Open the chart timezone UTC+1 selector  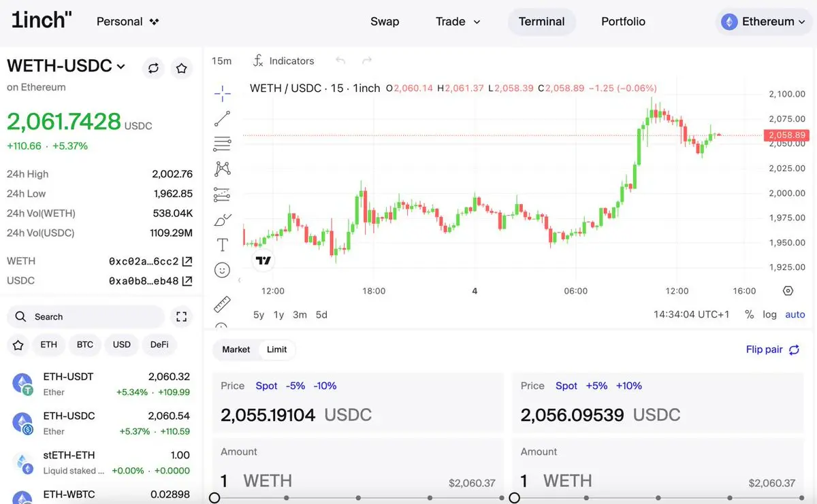pyautogui.click(x=691, y=315)
